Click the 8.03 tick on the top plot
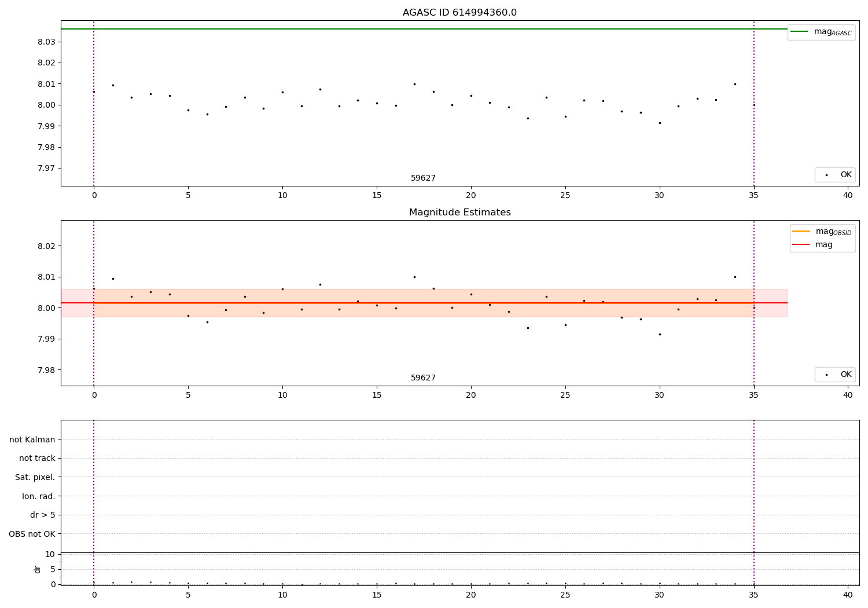 point(47,42)
